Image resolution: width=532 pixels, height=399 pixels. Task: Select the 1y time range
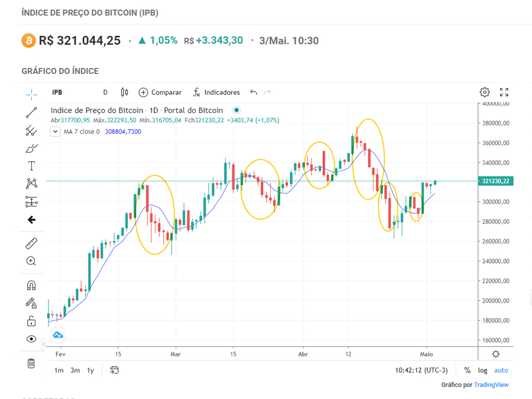coord(90,370)
